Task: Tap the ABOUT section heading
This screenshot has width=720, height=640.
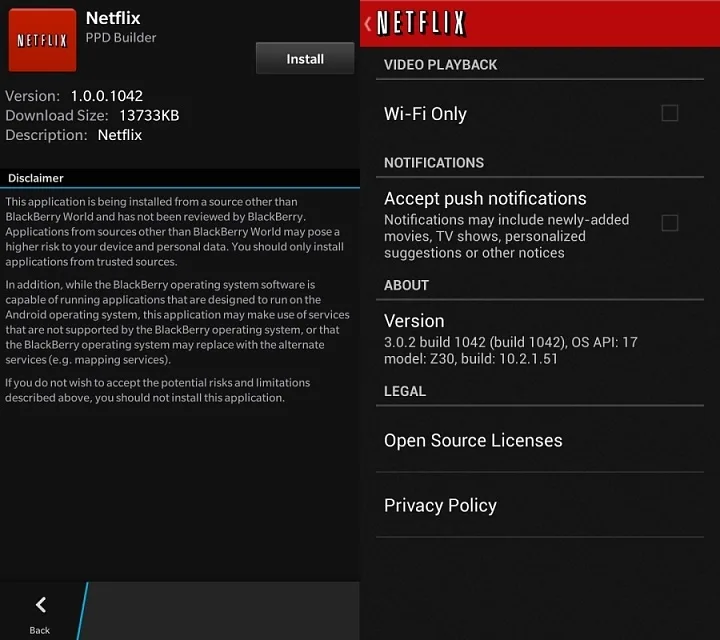Action: point(406,285)
